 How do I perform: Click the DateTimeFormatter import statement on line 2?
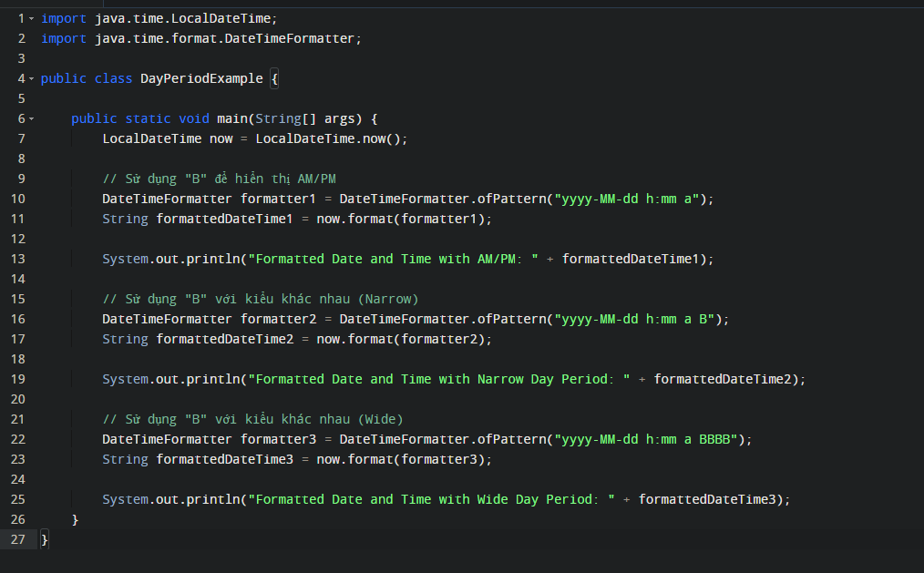(x=200, y=38)
